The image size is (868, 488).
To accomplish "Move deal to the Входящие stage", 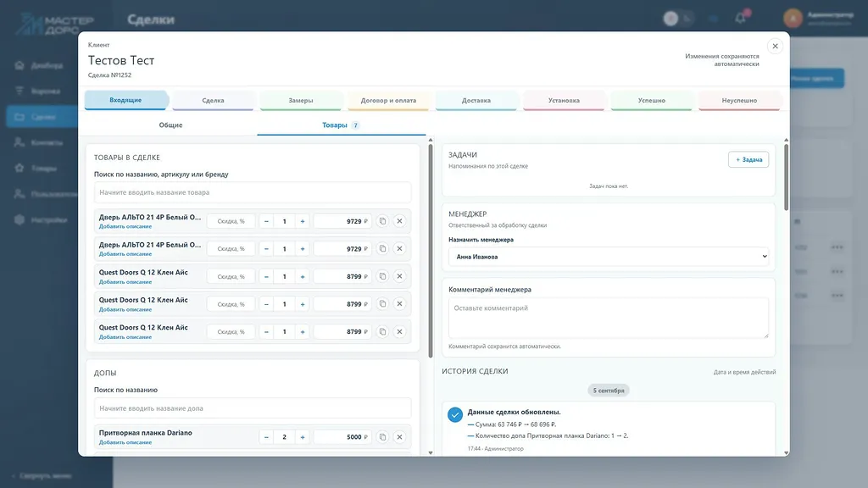I will (125, 100).
